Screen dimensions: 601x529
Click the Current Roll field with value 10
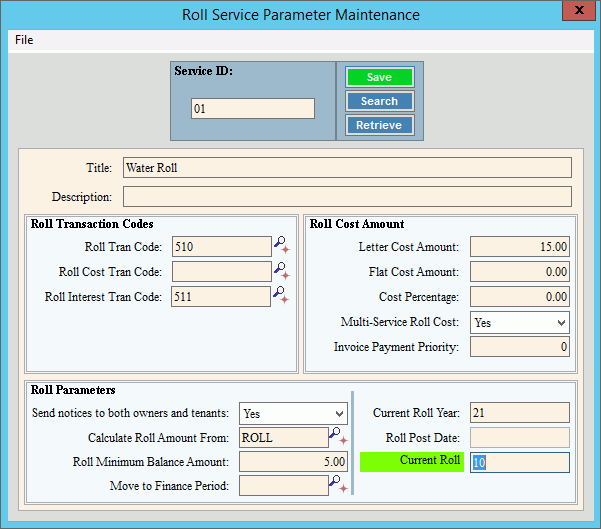point(520,462)
